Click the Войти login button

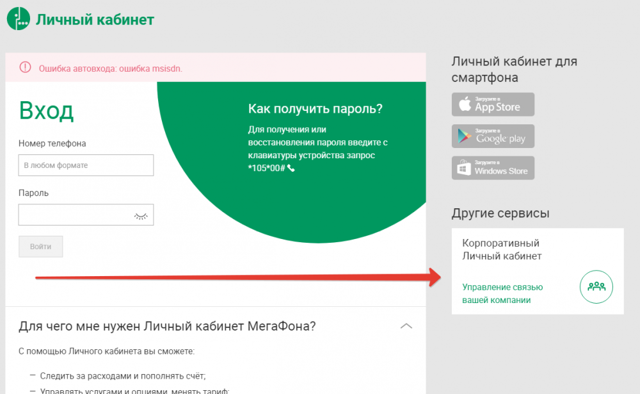pyautogui.click(x=40, y=246)
